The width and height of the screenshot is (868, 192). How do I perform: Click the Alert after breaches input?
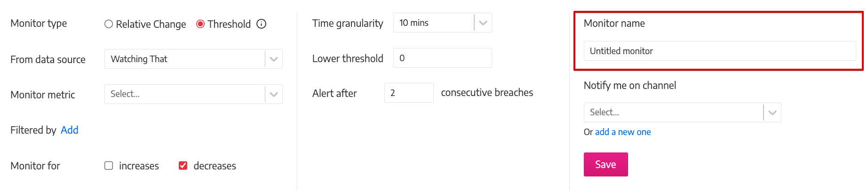tap(409, 93)
